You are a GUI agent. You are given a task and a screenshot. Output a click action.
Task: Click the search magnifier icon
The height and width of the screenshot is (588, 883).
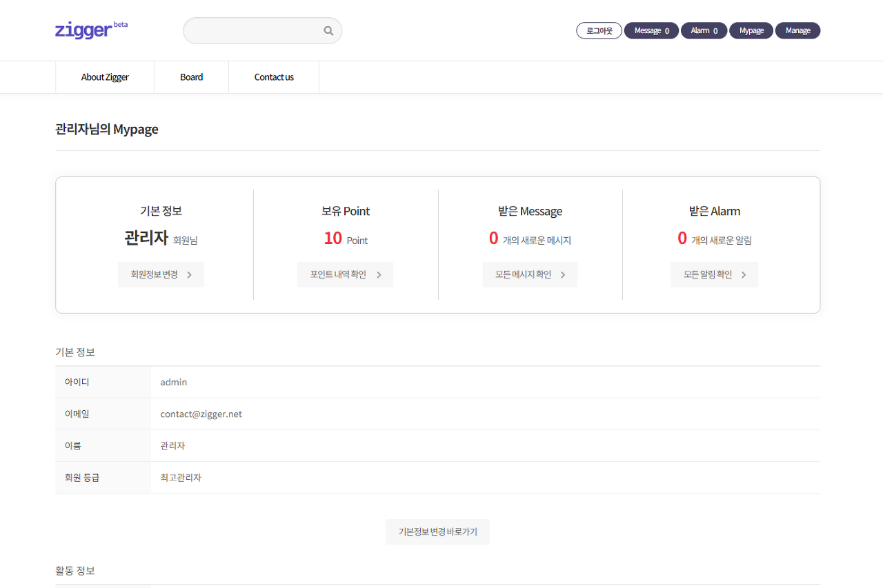coord(328,31)
